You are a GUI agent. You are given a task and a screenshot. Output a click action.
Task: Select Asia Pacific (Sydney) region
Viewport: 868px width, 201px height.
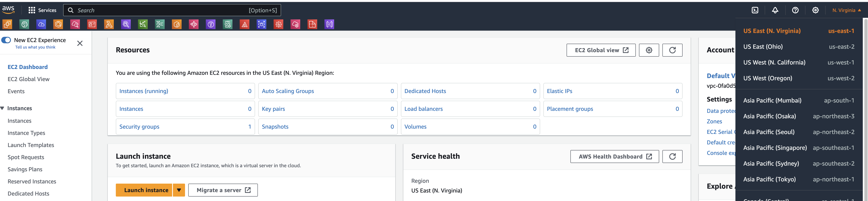point(799,164)
